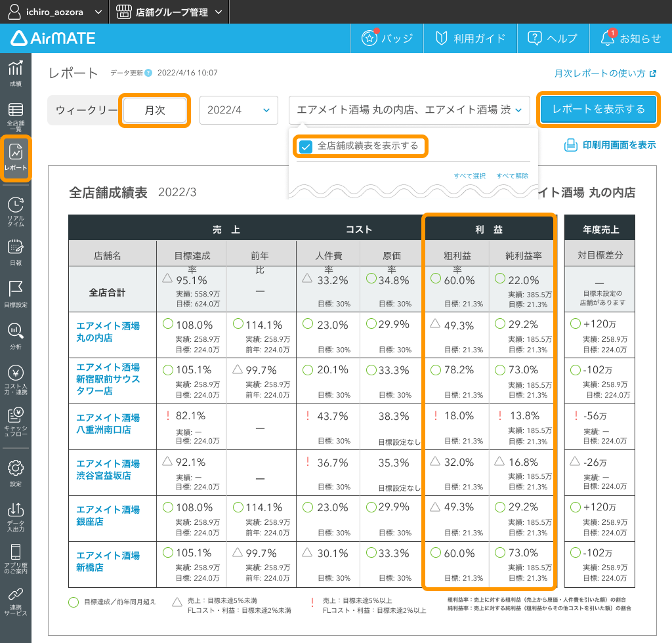672x643 pixels.
Task: Open エアメイト酒場 銀座店 link
Action: [108, 515]
